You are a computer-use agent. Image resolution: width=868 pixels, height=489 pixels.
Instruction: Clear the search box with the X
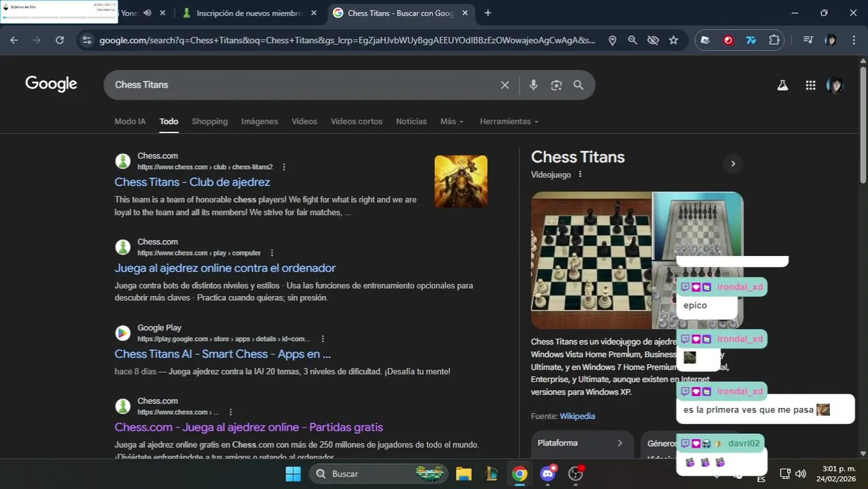[x=505, y=85]
